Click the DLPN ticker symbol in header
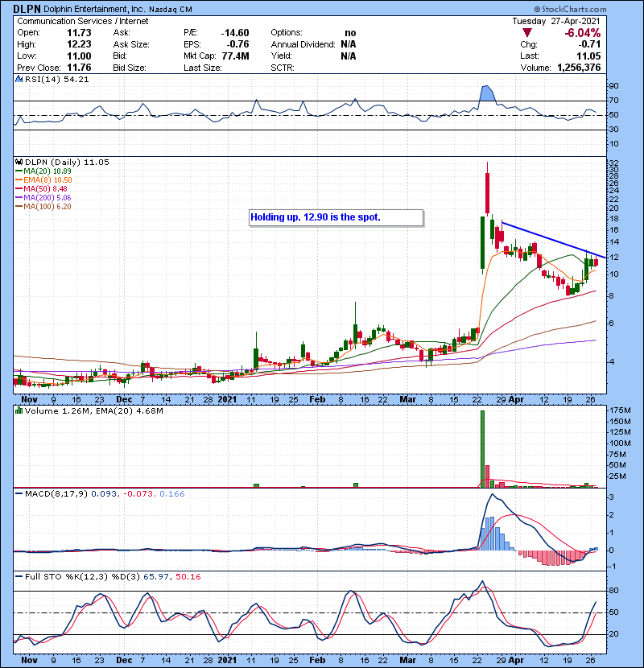 pyautogui.click(x=27, y=9)
